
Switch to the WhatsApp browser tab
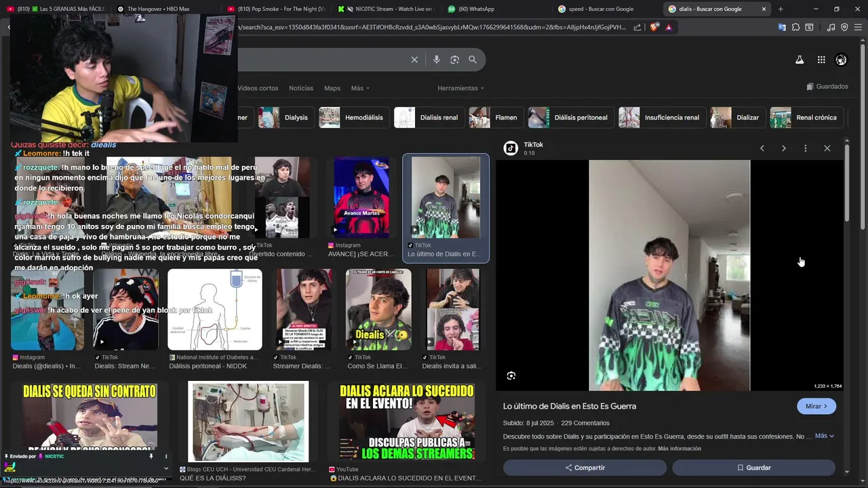[x=495, y=9]
